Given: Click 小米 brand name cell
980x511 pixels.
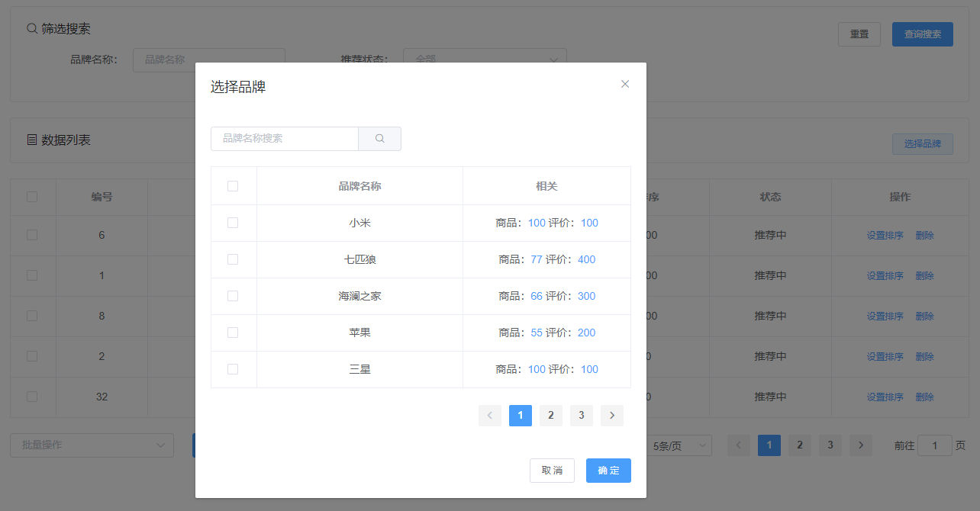Looking at the screenshot, I should [x=359, y=223].
